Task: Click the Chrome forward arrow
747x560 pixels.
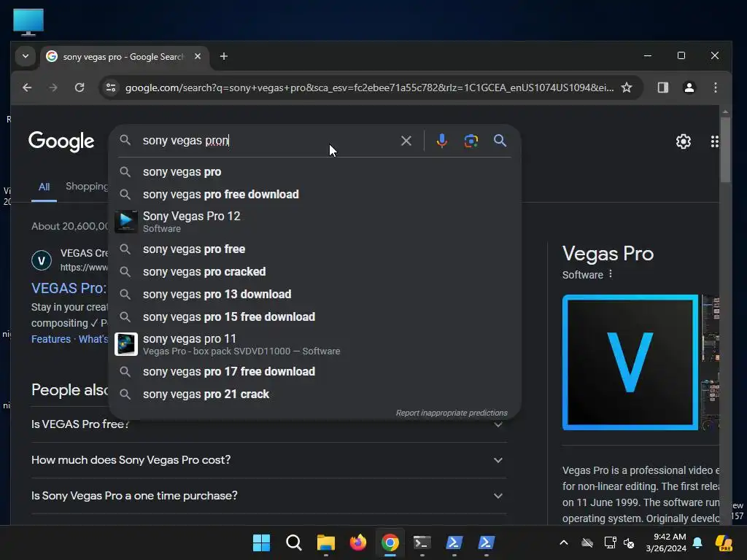Action: 53,87
